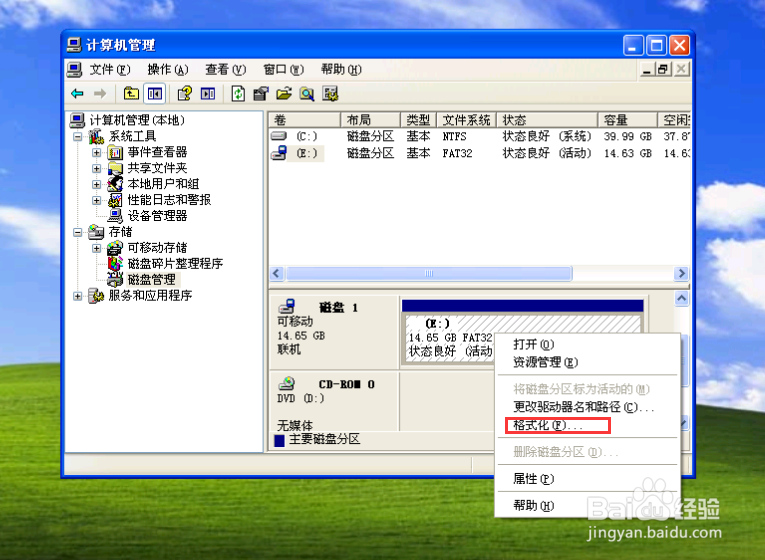765x560 pixels.
Task: Click the volume list horizontal scrollbar thumb
Action: (x=429, y=274)
